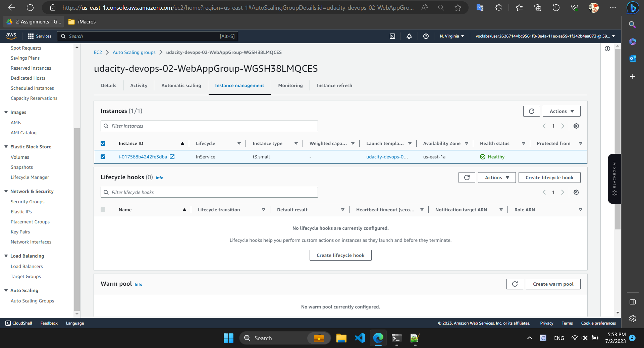
Task: Open Instances table preferences gear
Action: 576,126
